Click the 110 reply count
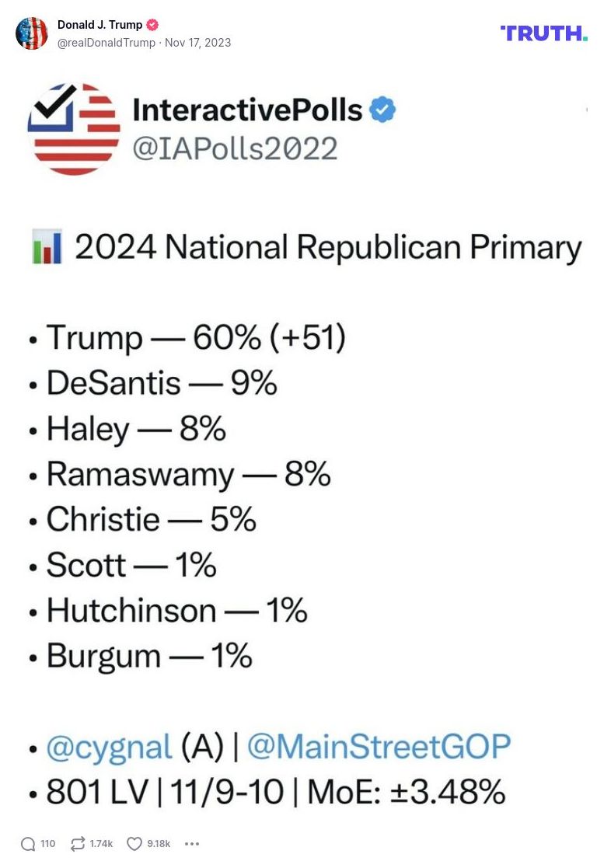 (47, 843)
